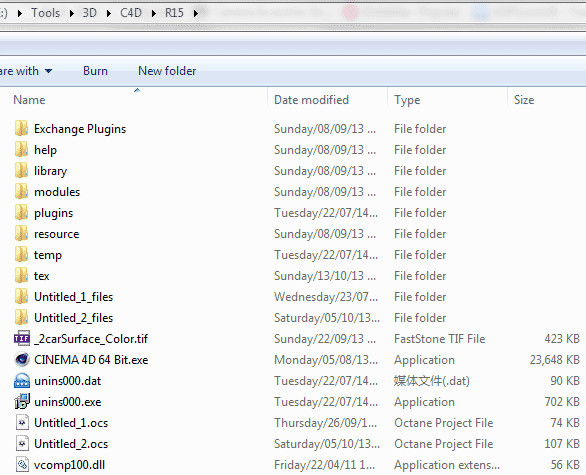Select the unins000.exe file name
The width and height of the screenshot is (586, 475).
tap(68, 402)
